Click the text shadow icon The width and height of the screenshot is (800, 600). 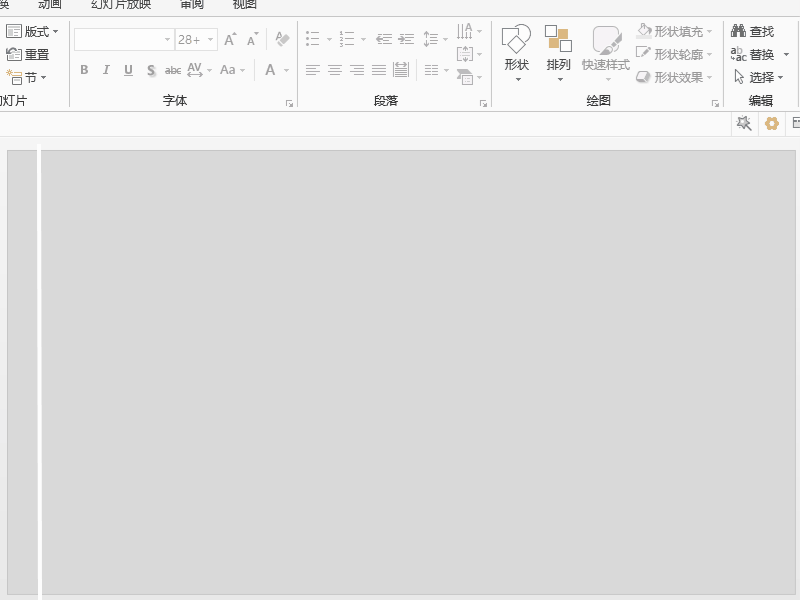[x=150, y=70]
